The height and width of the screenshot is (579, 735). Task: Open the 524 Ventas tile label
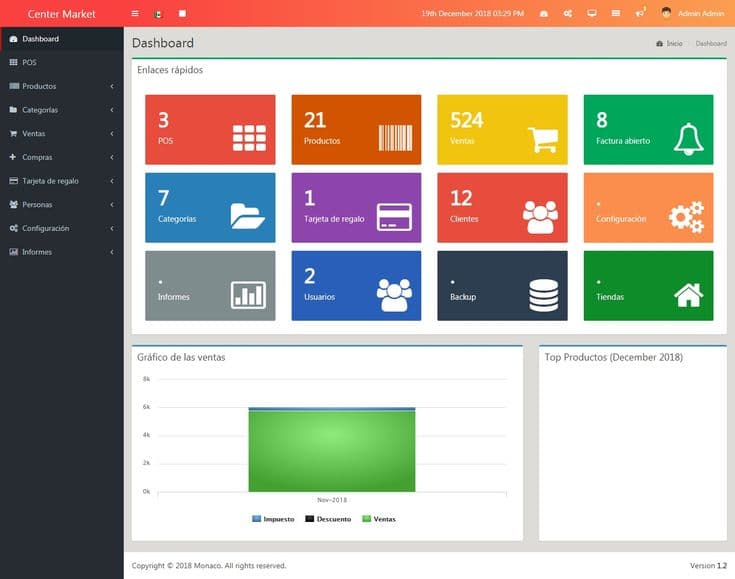coord(462,141)
